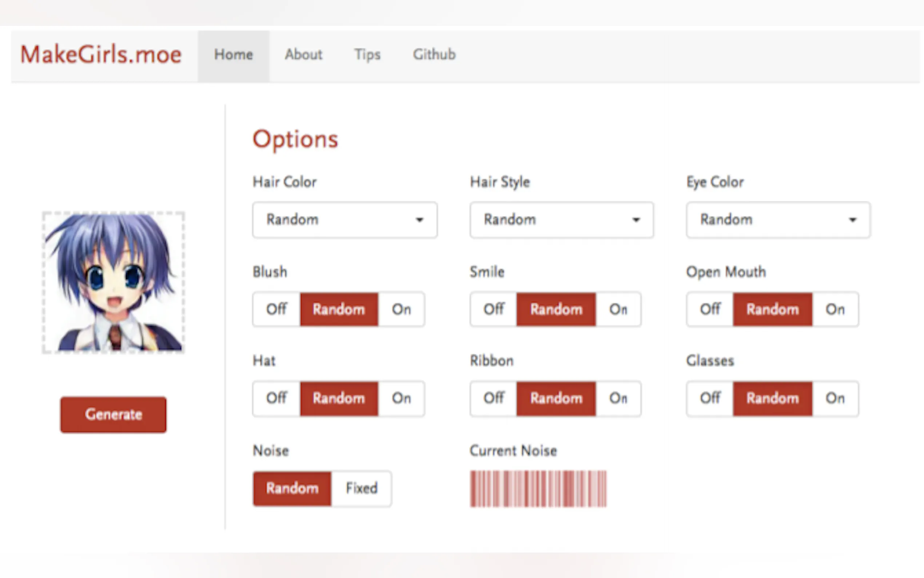This screenshot has width=924, height=578.
Task: Set Ribbon to Off
Action: pyautogui.click(x=494, y=398)
